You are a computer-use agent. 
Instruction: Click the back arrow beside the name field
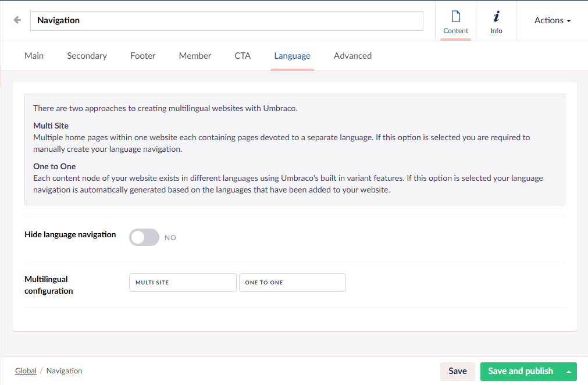17,20
